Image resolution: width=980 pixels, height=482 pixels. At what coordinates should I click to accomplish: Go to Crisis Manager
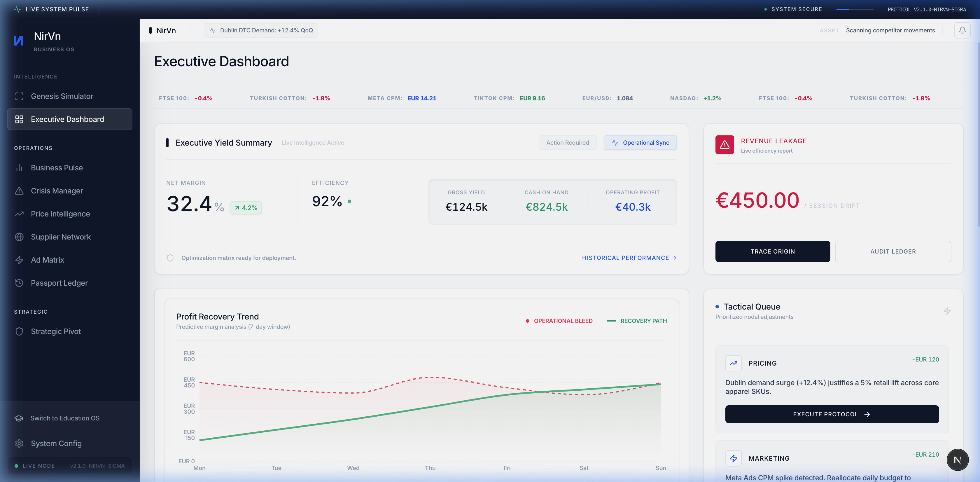pos(70,191)
